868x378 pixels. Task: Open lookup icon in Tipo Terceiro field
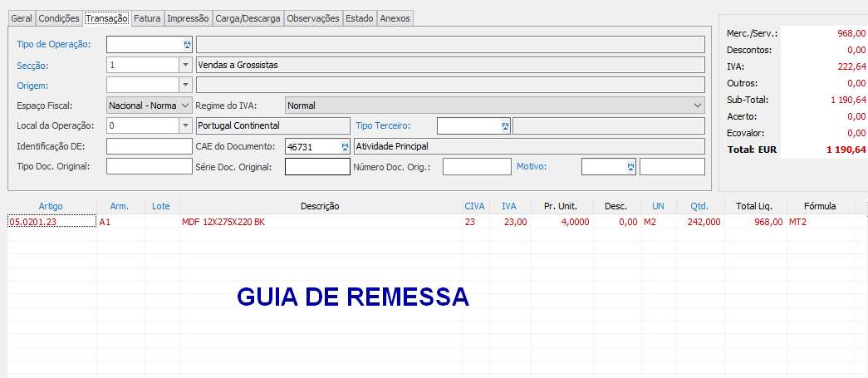pyautogui.click(x=504, y=125)
